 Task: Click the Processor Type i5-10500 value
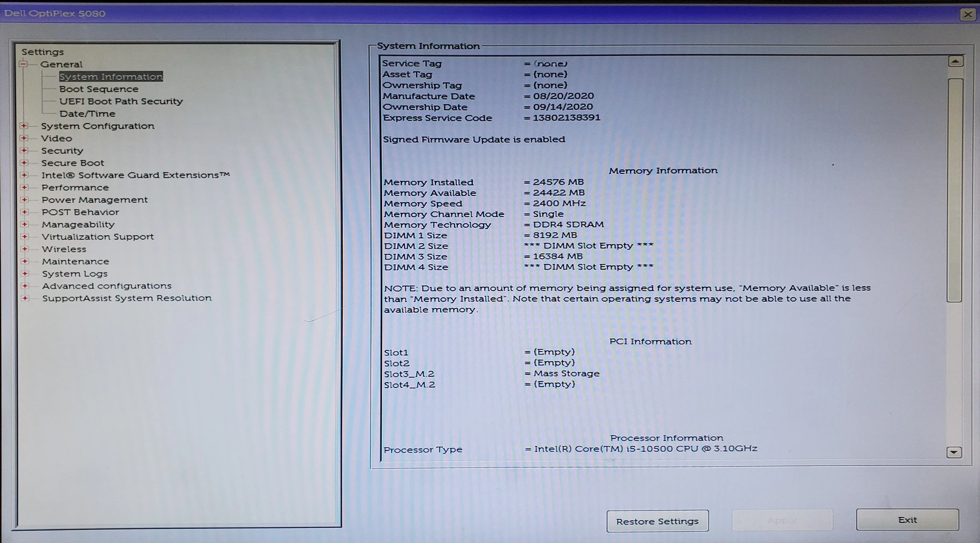point(646,449)
